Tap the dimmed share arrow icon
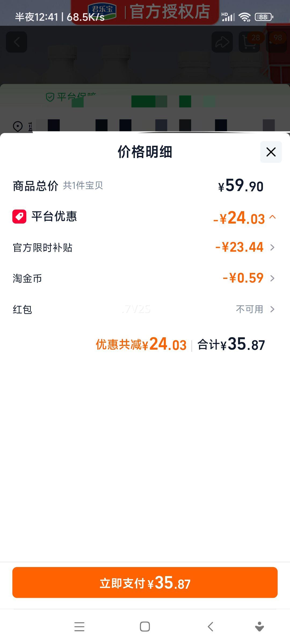 [x=222, y=42]
